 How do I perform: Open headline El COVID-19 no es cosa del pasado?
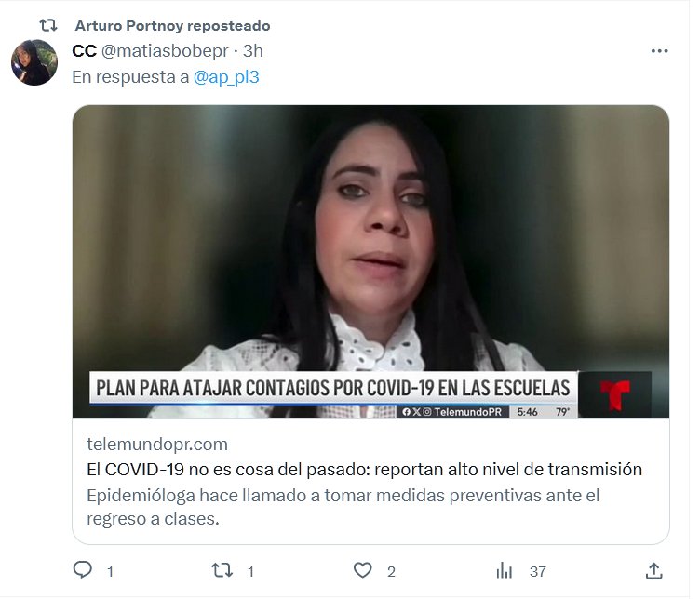tap(364, 470)
